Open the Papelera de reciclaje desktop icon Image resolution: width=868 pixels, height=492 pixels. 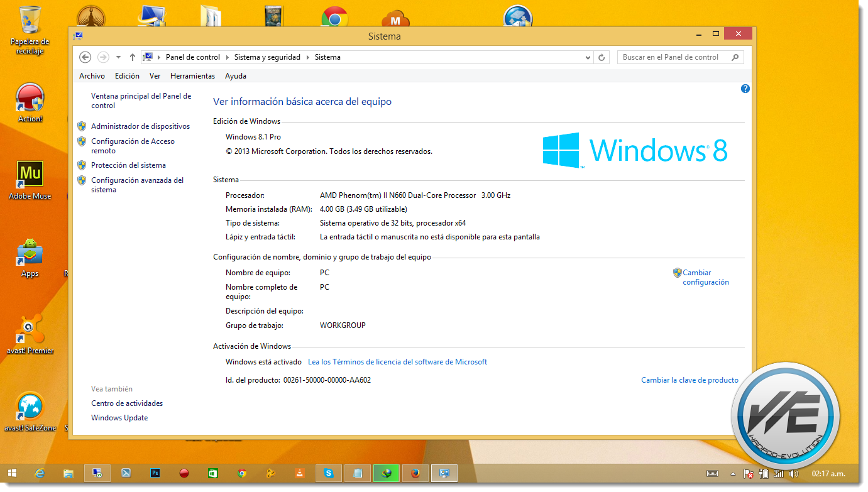tap(30, 30)
